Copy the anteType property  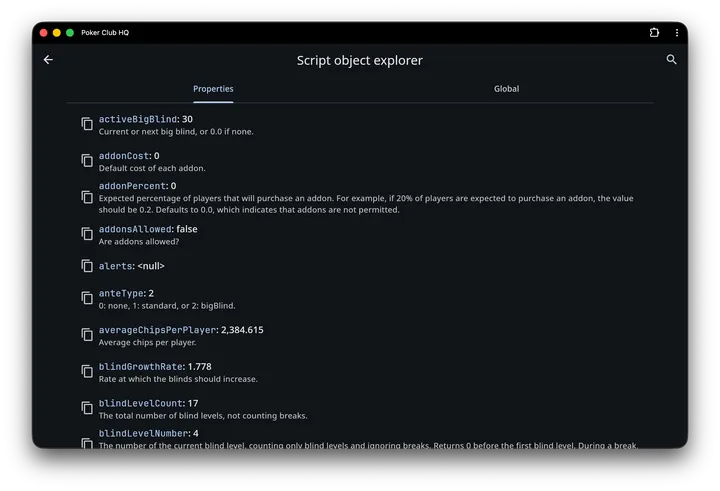point(87,298)
